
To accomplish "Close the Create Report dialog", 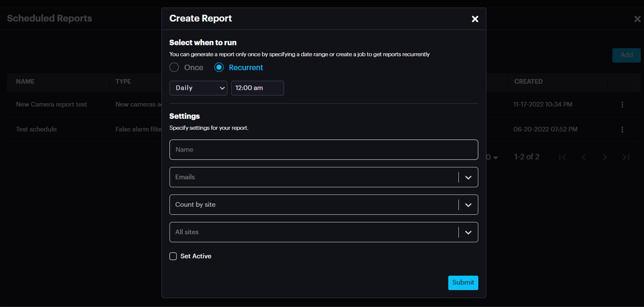I will (475, 19).
